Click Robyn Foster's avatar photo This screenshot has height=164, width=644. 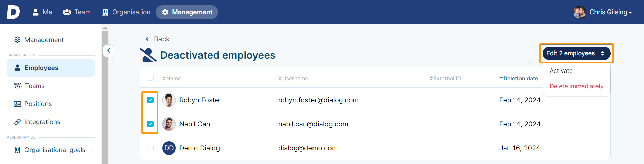click(x=169, y=100)
